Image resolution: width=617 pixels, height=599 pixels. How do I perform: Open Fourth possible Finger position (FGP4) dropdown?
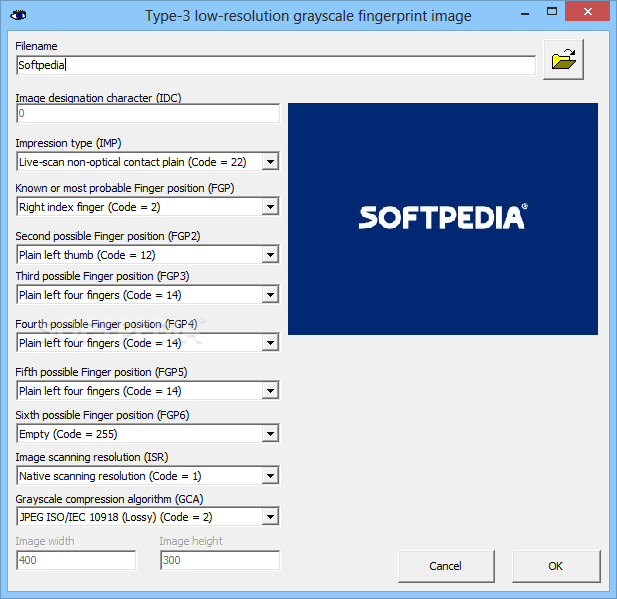(270, 343)
